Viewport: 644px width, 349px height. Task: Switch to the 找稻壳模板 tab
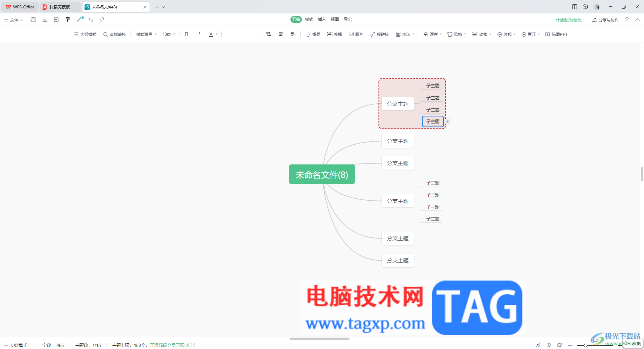60,7
